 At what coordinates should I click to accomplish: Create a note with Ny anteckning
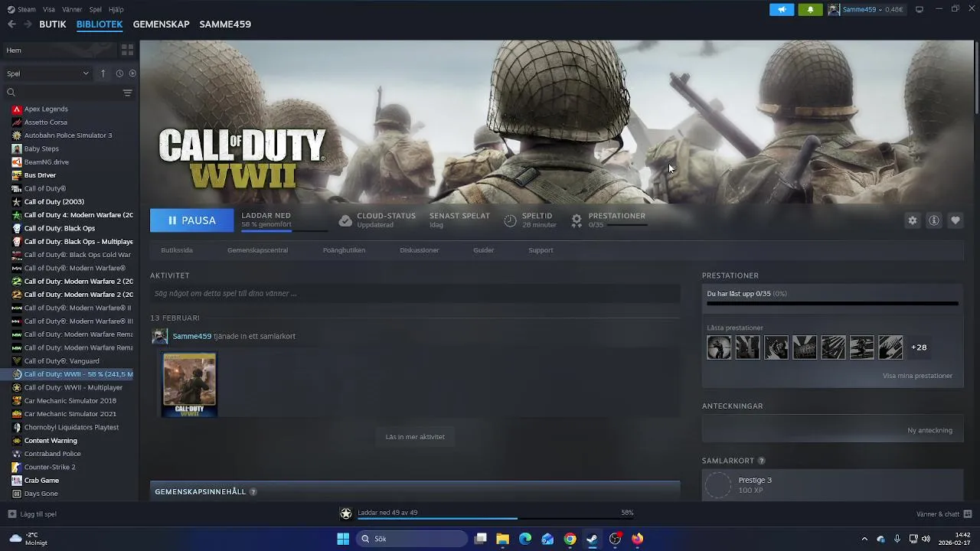click(929, 430)
